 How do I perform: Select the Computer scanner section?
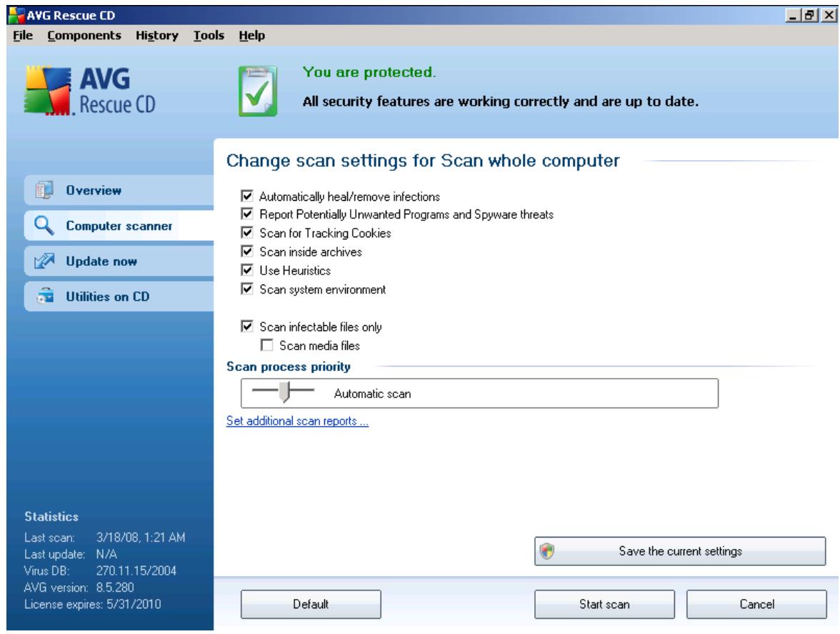point(119,226)
